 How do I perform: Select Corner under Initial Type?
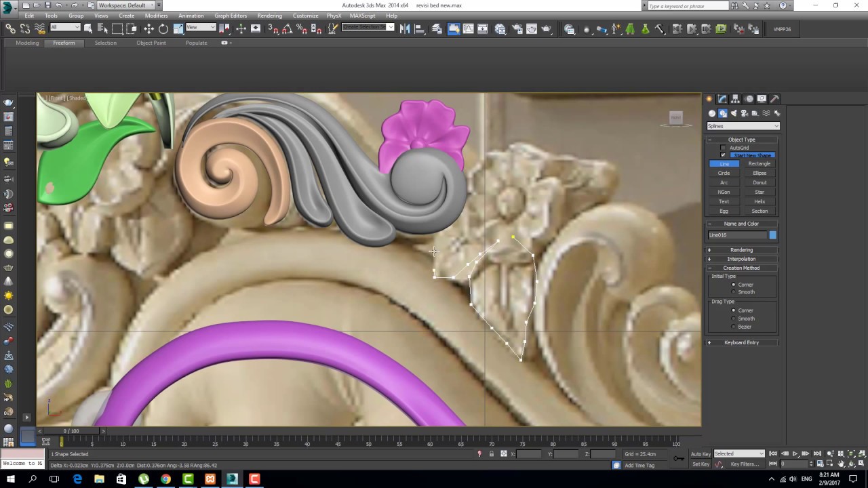click(734, 285)
